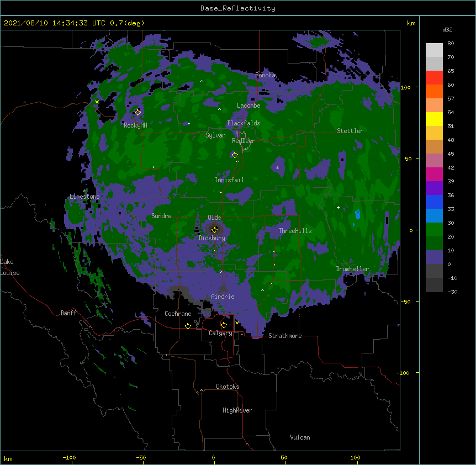Click the Ponoka city label

265,75
